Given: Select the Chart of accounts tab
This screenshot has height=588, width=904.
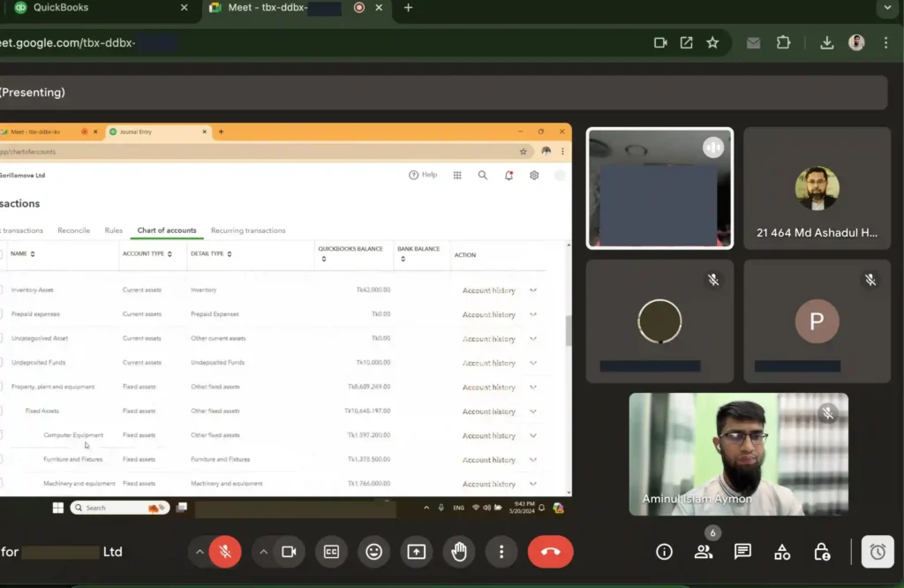Looking at the screenshot, I should 167,230.
